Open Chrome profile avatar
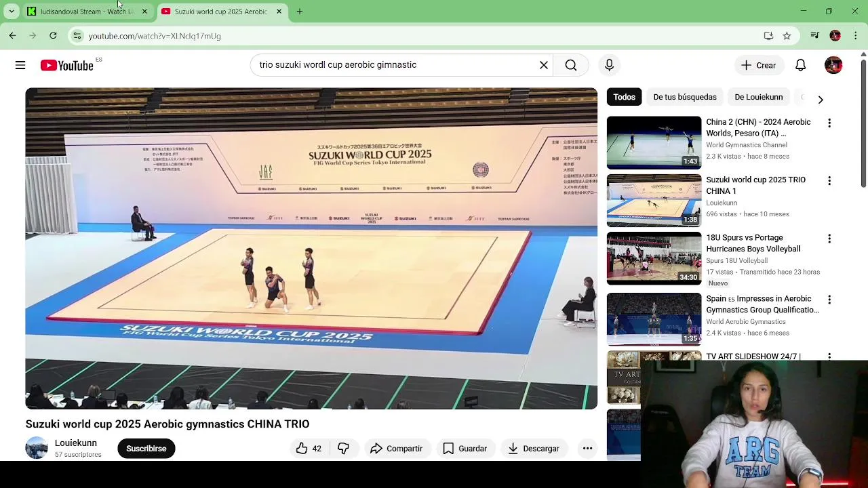The width and height of the screenshot is (868, 488). pyautogui.click(x=835, y=36)
